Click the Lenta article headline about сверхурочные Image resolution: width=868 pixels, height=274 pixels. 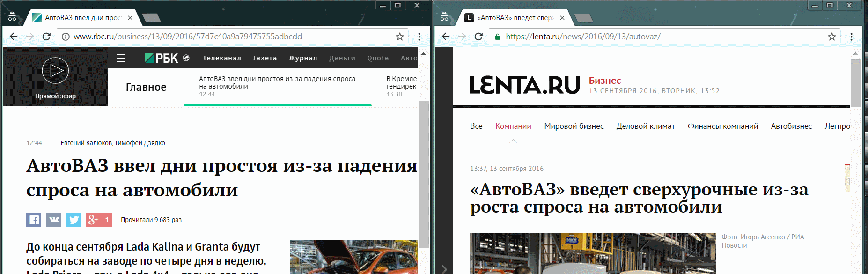coord(639,198)
